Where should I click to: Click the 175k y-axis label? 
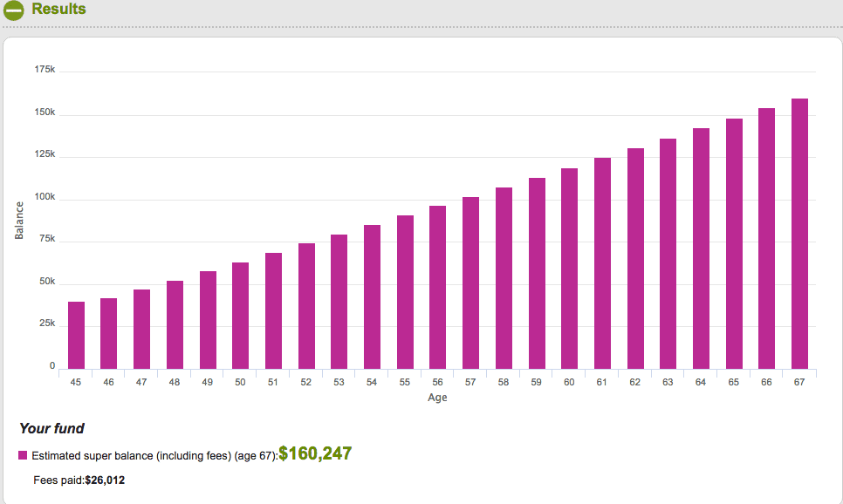[45, 69]
